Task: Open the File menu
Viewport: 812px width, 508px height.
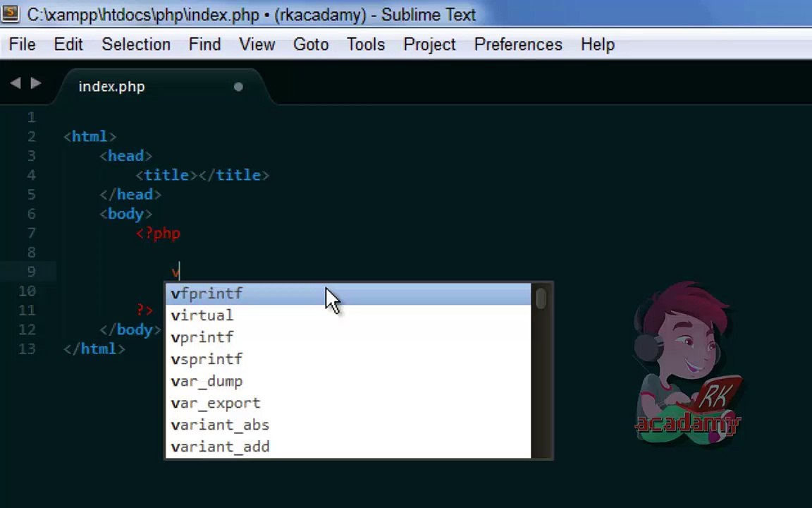Action: pyautogui.click(x=23, y=44)
